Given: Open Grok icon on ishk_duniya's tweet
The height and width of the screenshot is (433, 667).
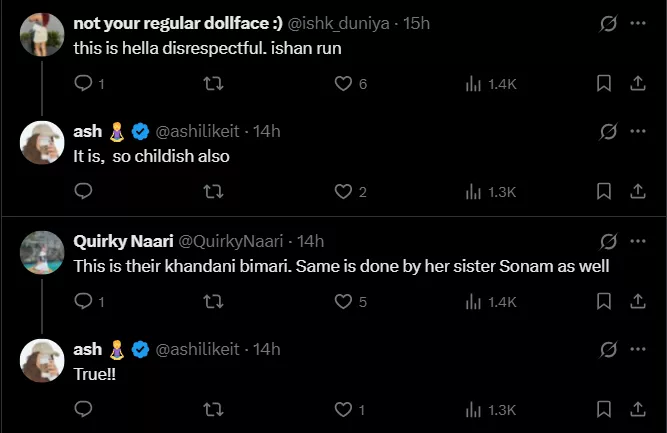Looking at the screenshot, I should pyautogui.click(x=607, y=23).
